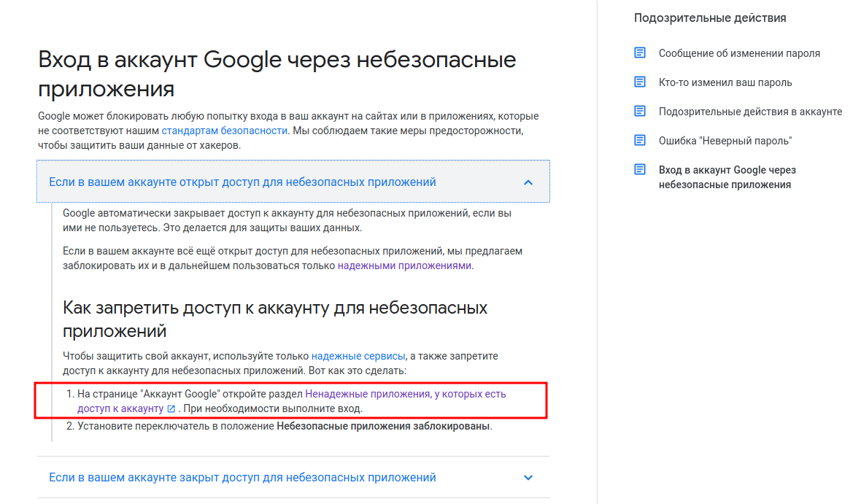This screenshot has width=861, height=504.
Task: Expand the section using the down chevron
Action: (x=528, y=478)
